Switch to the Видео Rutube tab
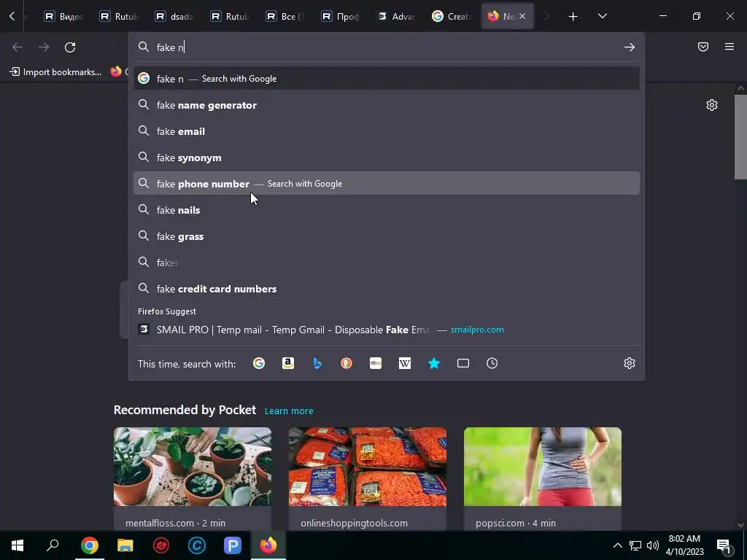Viewport: 747px width, 560px height. [x=64, y=17]
